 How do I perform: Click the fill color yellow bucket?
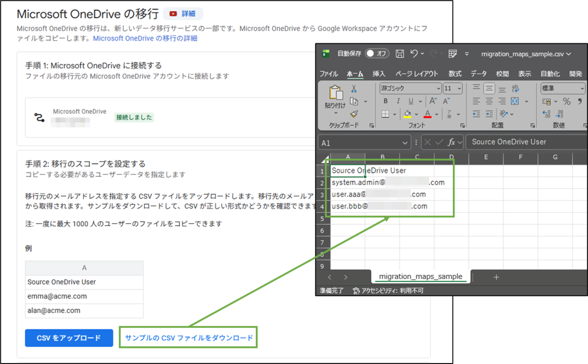(407, 114)
